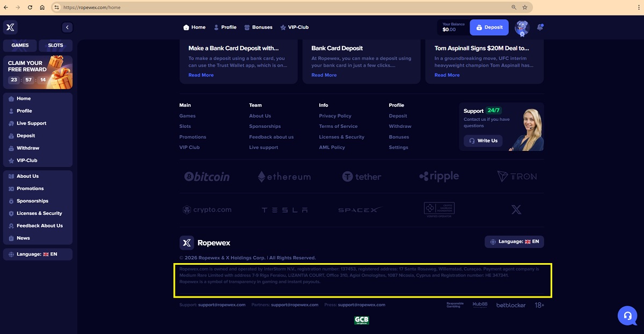Viewport: 644px width, 334px height.
Task: Click the Claim Your Free Reward banner
Action: (x=38, y=72)
